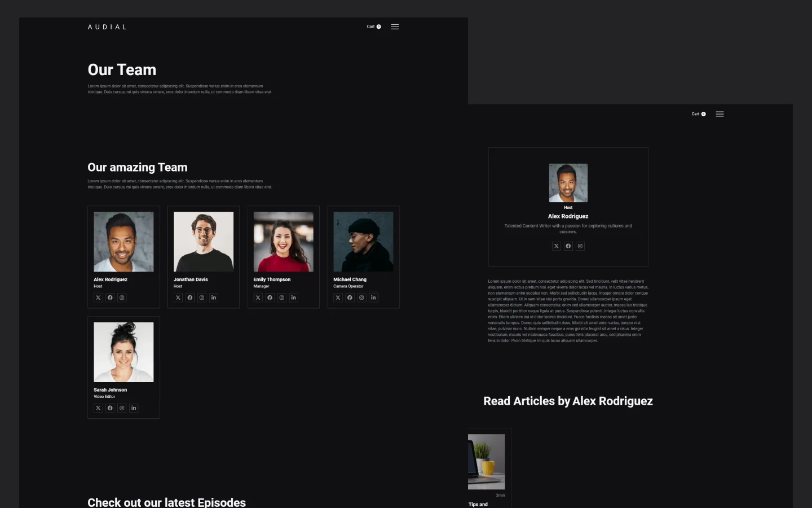Image resolution: width=812 pixels, height=508 pixels.
Task: Select Emily Thompson photo
Action: pos(284,242)
